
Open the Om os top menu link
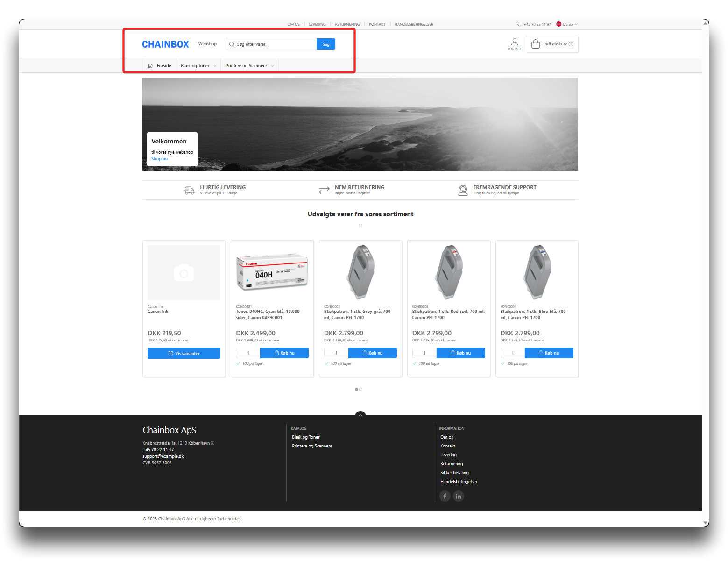[x=293, y=24]
